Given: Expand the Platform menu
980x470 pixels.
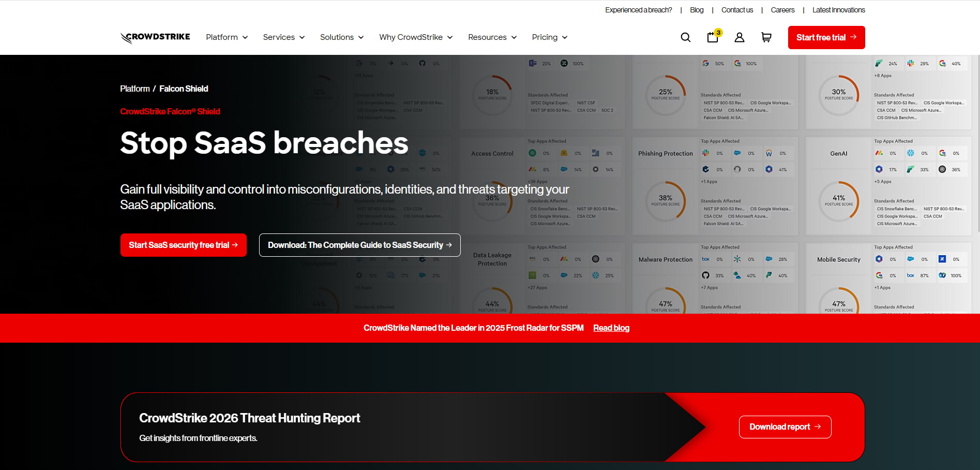Looking at the screenshot, I should (x=227, y=37).
